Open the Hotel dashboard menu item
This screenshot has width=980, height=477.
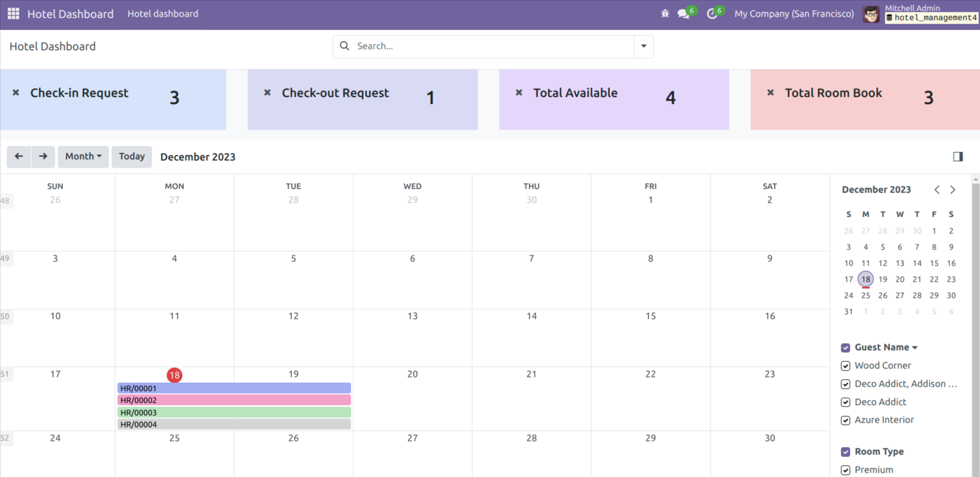tap(162, 14)
